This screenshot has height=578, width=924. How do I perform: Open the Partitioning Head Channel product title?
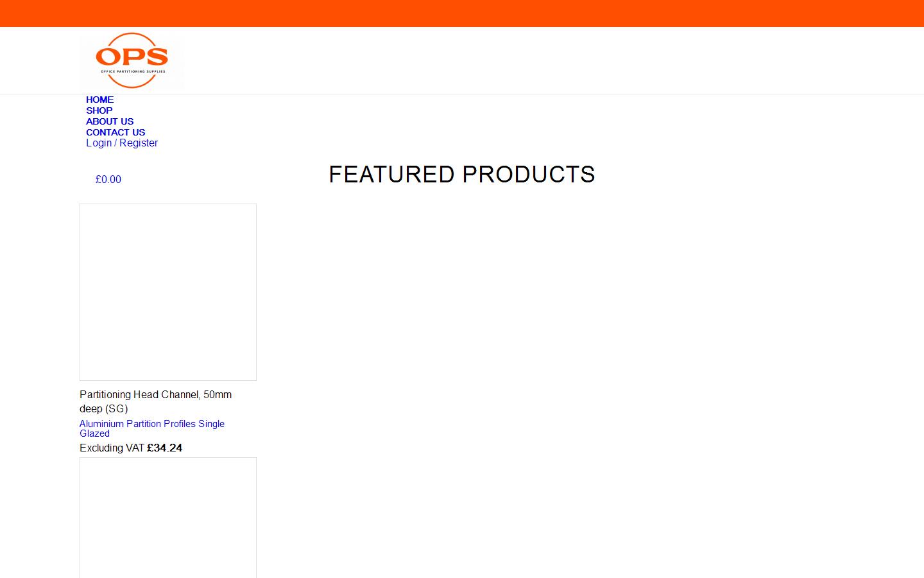point(139,394)
